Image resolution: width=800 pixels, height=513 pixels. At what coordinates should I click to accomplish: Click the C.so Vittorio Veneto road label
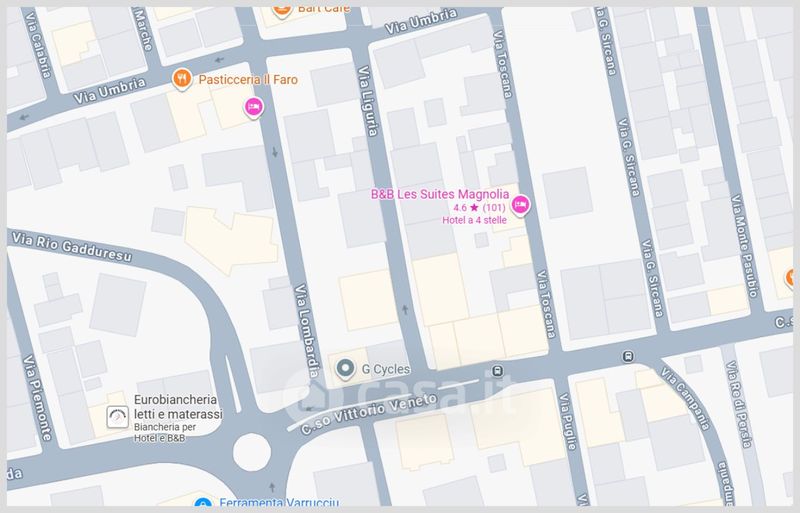pos(370,411)
